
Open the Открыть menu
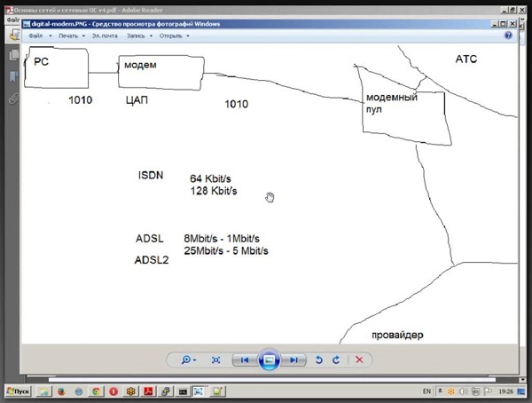(174, 36)
